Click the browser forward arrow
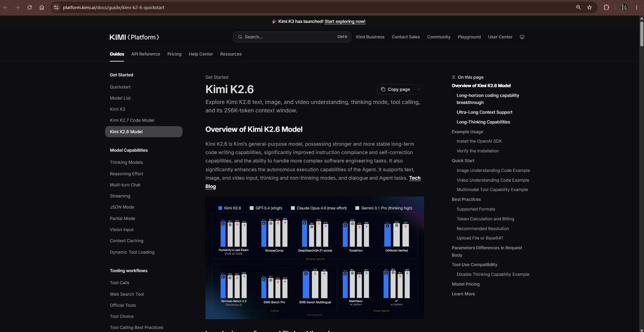 [18, 7]
